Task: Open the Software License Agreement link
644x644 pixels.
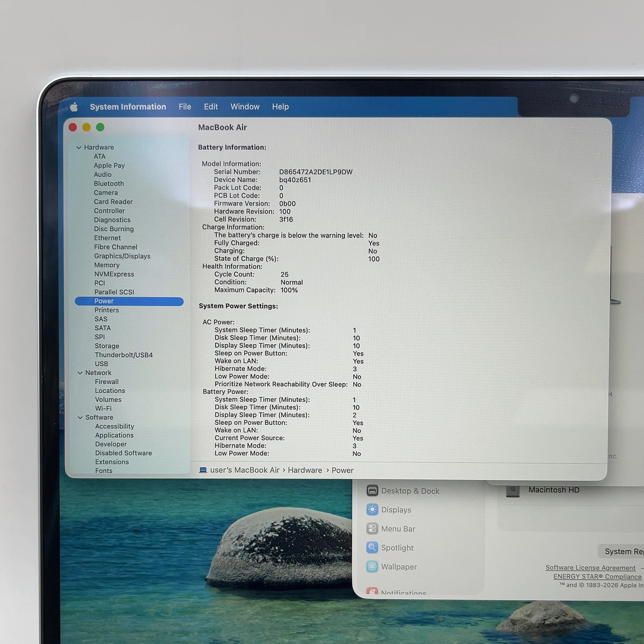Action: click(590, 568)
